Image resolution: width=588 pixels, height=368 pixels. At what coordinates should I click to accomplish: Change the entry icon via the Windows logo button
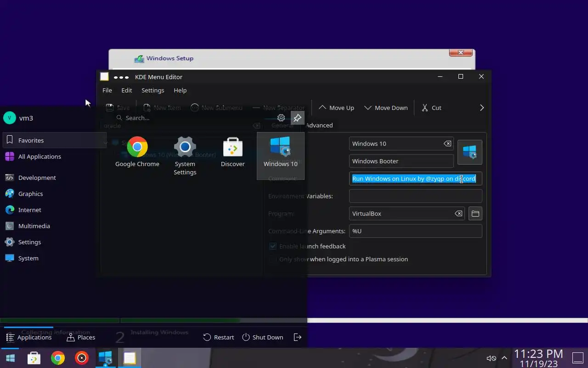coord(470,152)
